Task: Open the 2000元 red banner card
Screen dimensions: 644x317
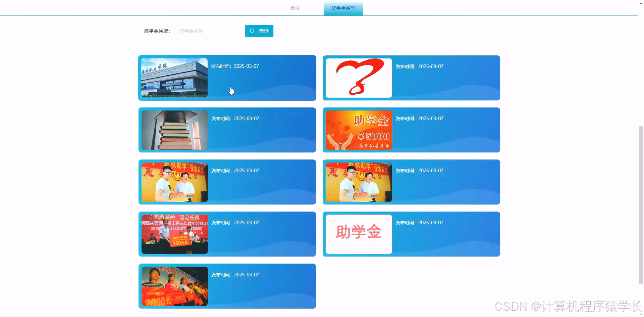Action: 174,286
